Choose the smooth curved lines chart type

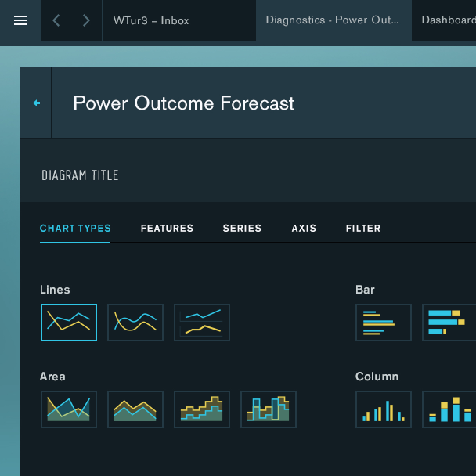click(135, 323)
